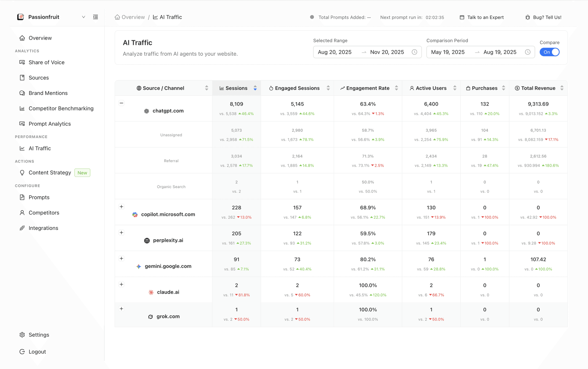Expand the perplexity.ai row

121,233
